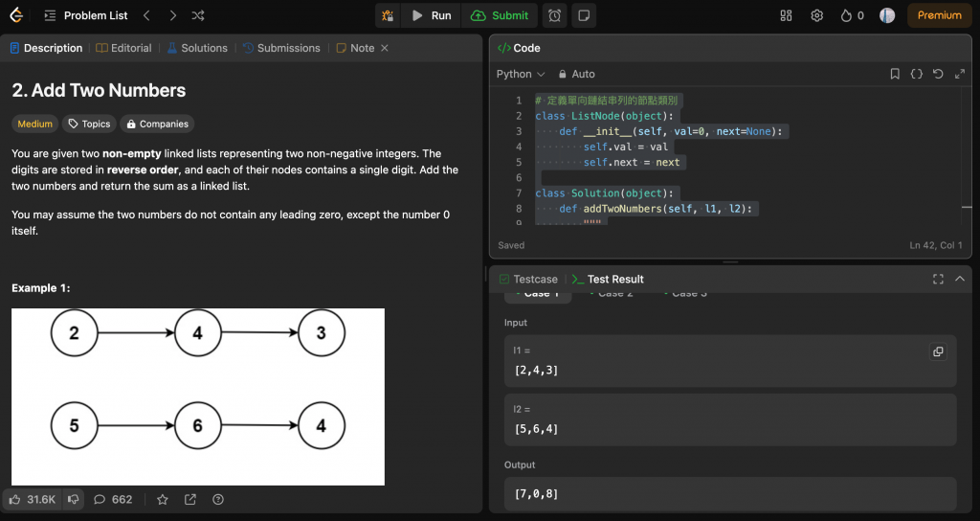Switch to the Editorial tab
Viewport: 980px width, 521px height.
coord(123,48)
